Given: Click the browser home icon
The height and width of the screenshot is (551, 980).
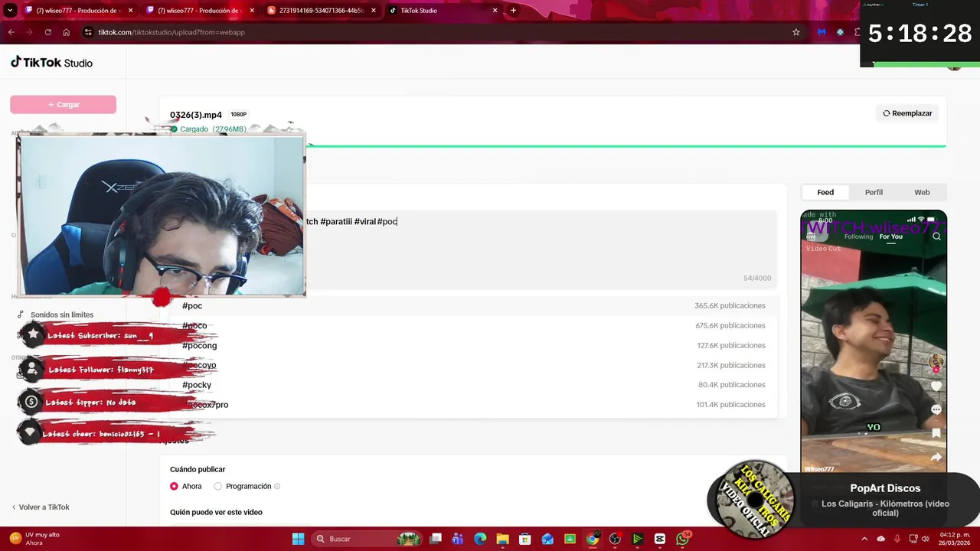Looking at the screenshot, I should coord(66,32).
